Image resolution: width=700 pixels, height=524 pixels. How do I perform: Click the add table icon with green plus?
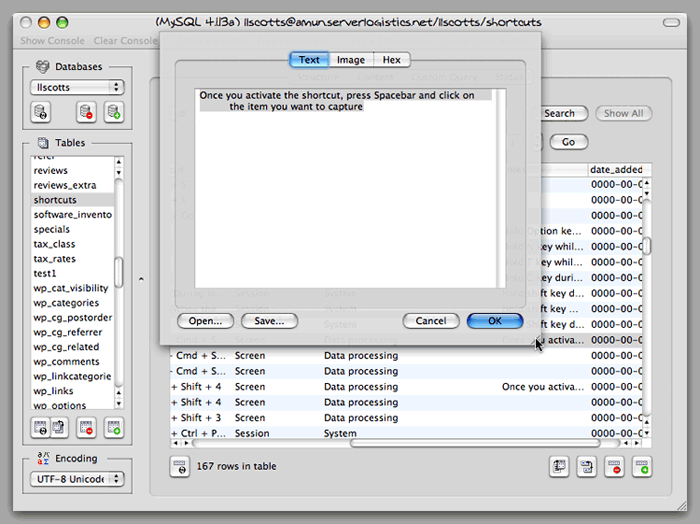(x=114, y=428)
